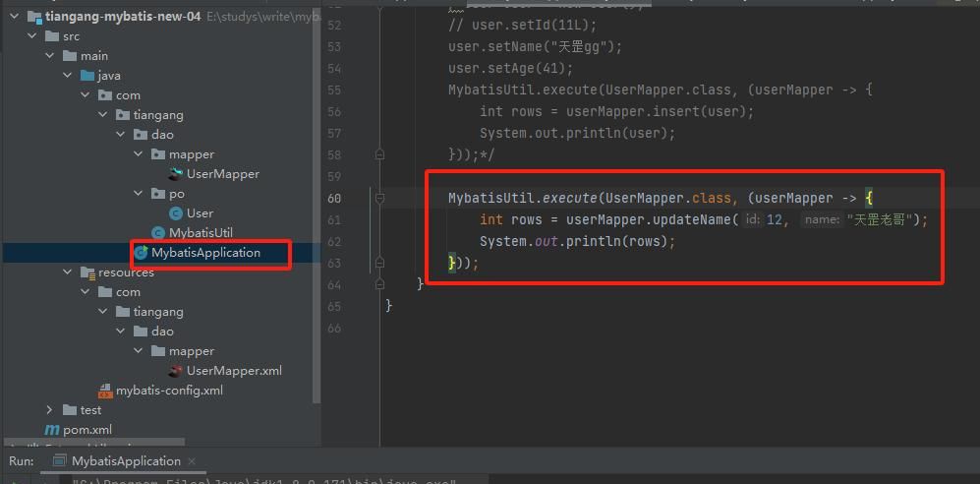980x484 pixels.
Task: Select the com package under resources
Action: coord(128,292)
